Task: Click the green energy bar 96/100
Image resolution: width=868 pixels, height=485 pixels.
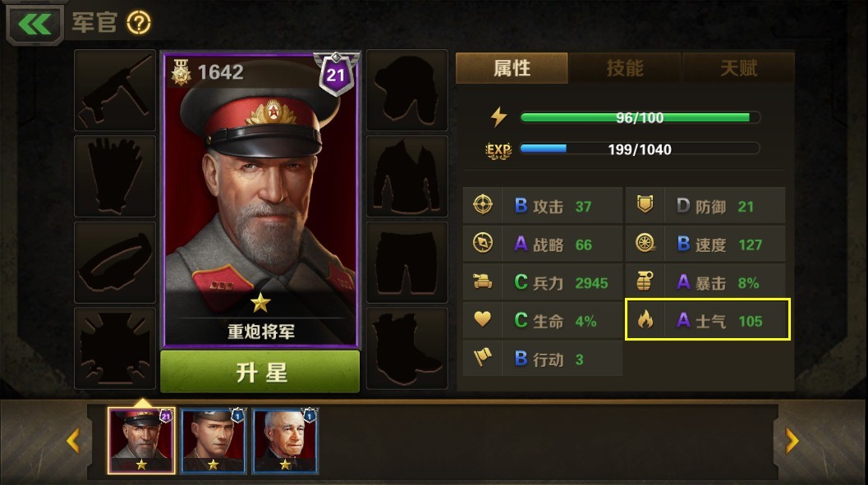Action: click(x=640, y=117)
